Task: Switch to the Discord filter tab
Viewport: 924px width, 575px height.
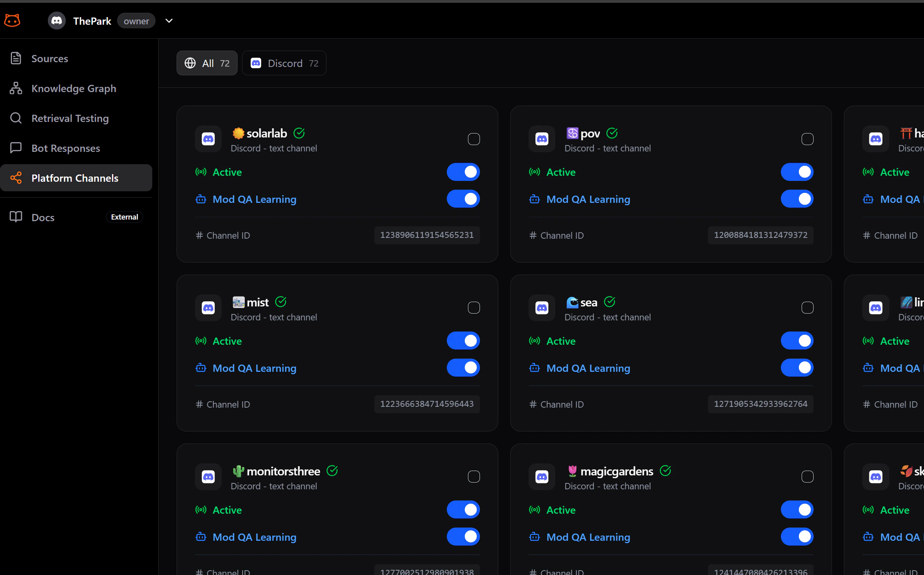Action: tap(284, 63)
